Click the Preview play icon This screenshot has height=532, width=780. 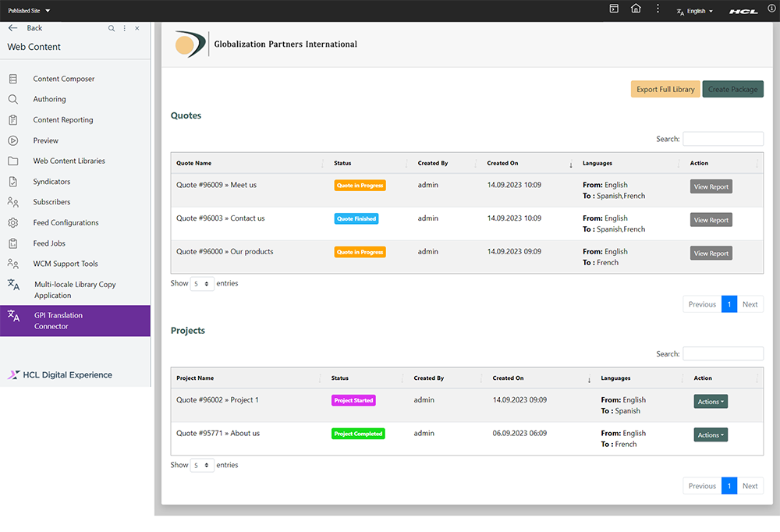pyautogui.click(x=13, y=141)
